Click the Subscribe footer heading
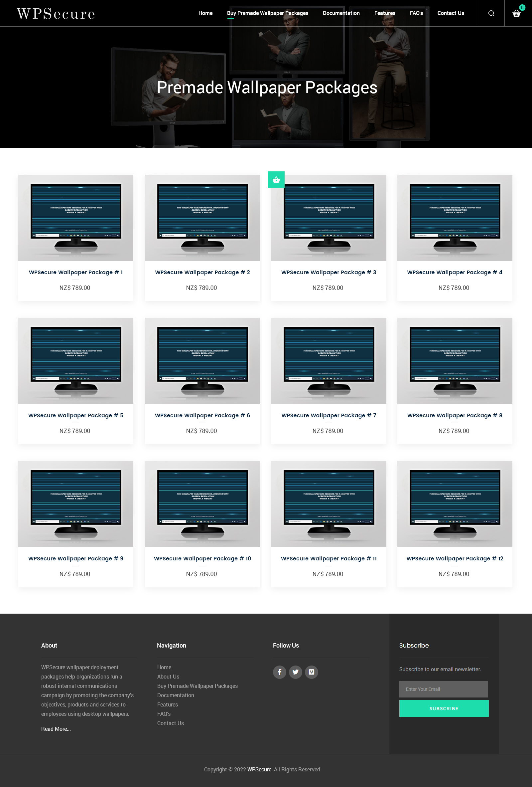Image resolution: width=532 pixels, height=787 pixels. 414,646
